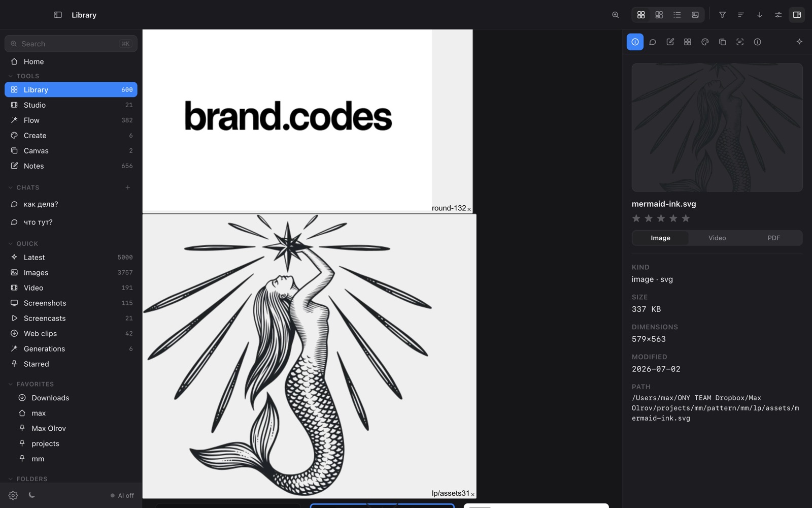This screenshot has height=508, width=812.
Task: Focus the Search field
Action: (x=71, y=44)
